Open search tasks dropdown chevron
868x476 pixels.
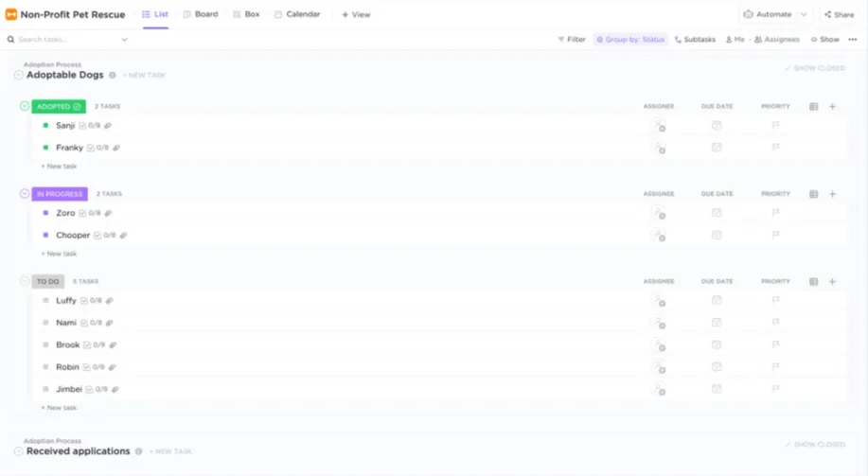[x=125, y=40]
